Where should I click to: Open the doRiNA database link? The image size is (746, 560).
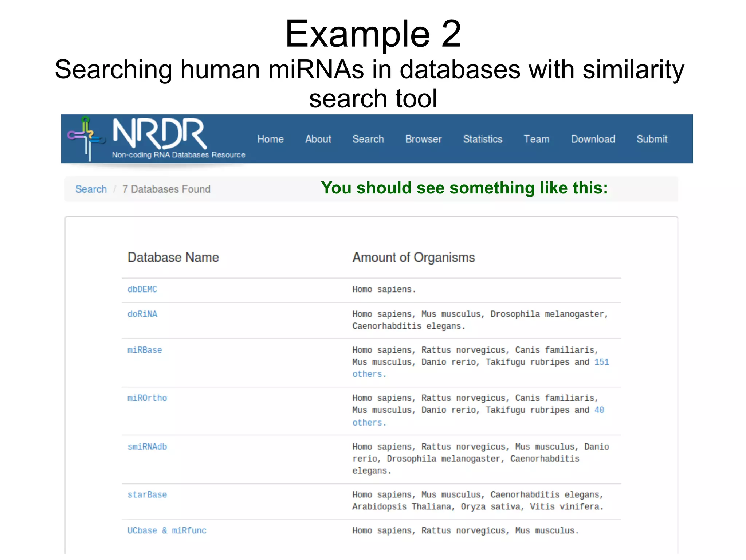(142, 314)
